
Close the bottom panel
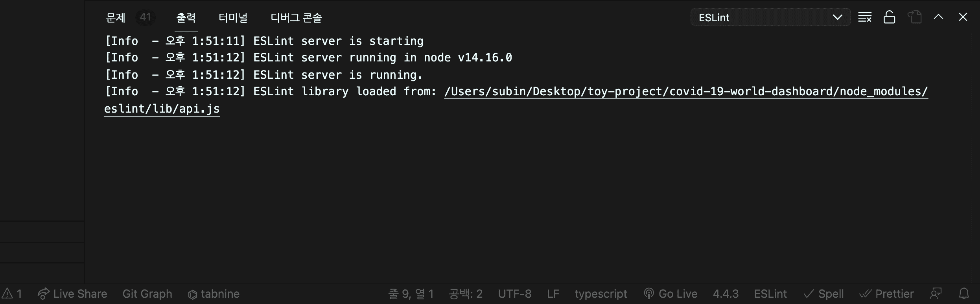point(963,17)
